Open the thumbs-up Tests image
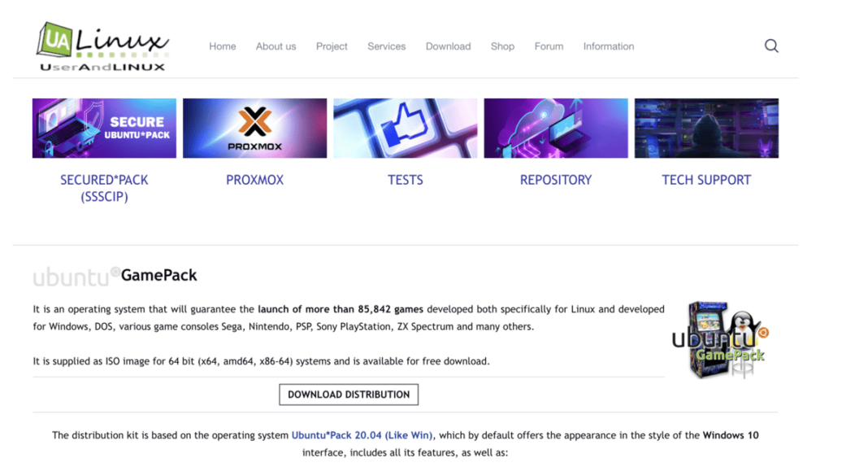 coord(405,128)
